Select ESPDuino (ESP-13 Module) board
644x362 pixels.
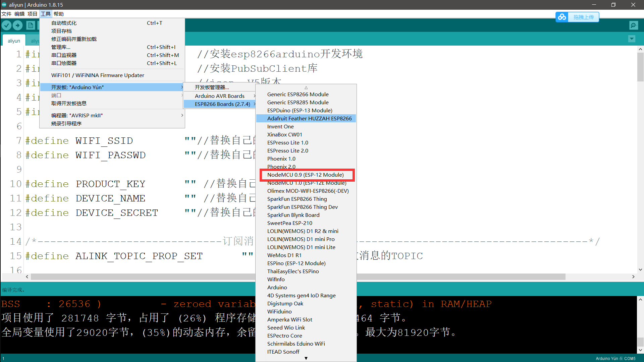click(x=306, y=110)
